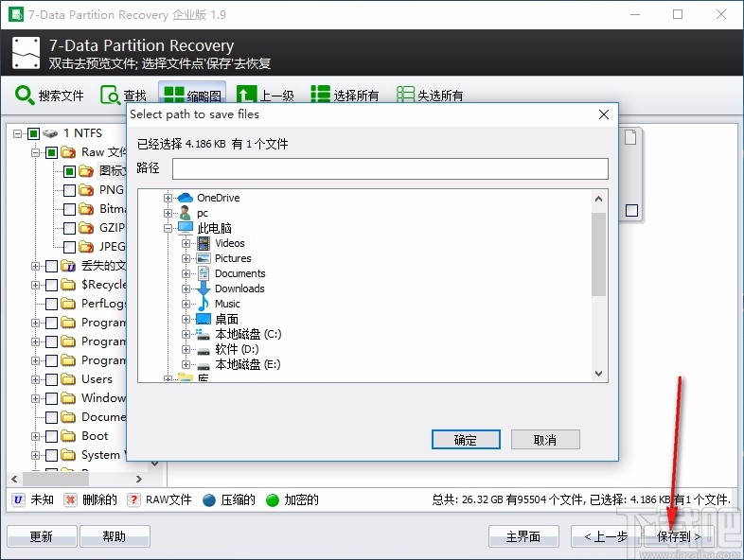
Task: Collapse the 1 NTFS root node
Action: (x=17, y=133)
